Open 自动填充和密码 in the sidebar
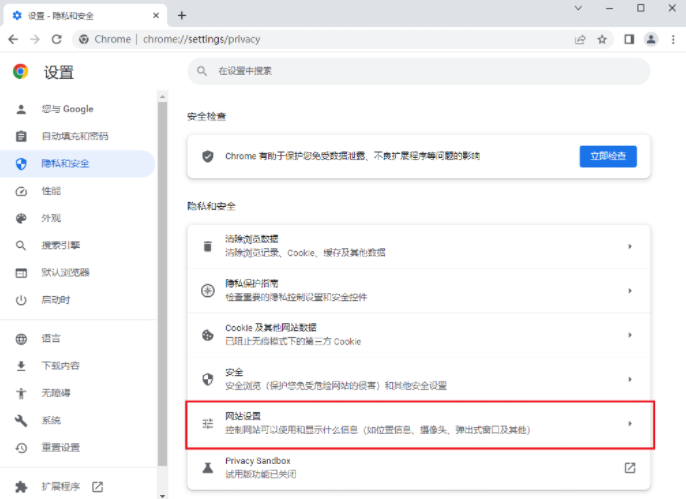The height and width of the screenshot is (499, 686). tap(78, 136)
